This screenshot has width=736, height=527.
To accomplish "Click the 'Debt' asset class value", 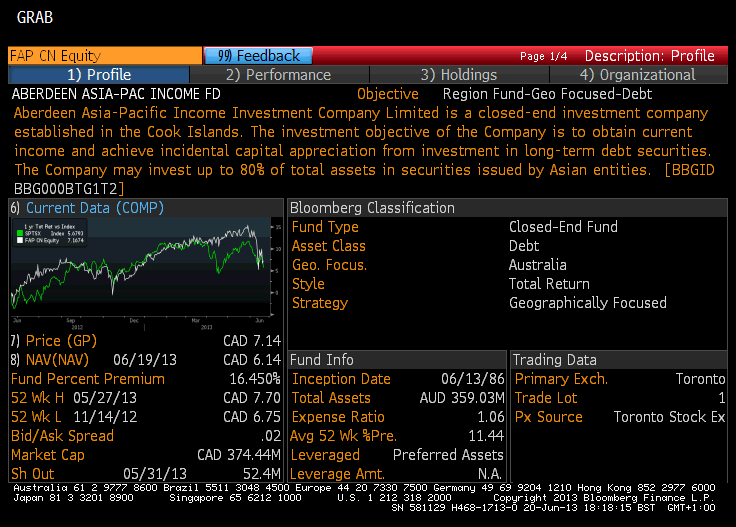I will tap(524, 245).
